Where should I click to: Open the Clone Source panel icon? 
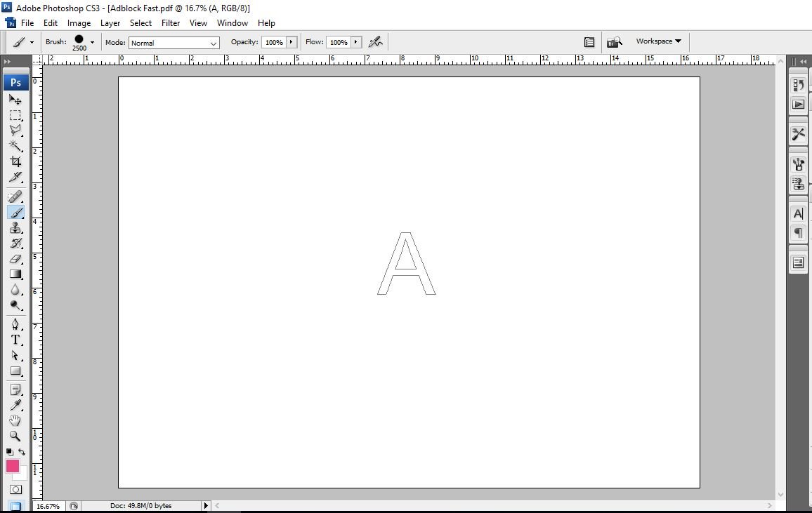798,184
